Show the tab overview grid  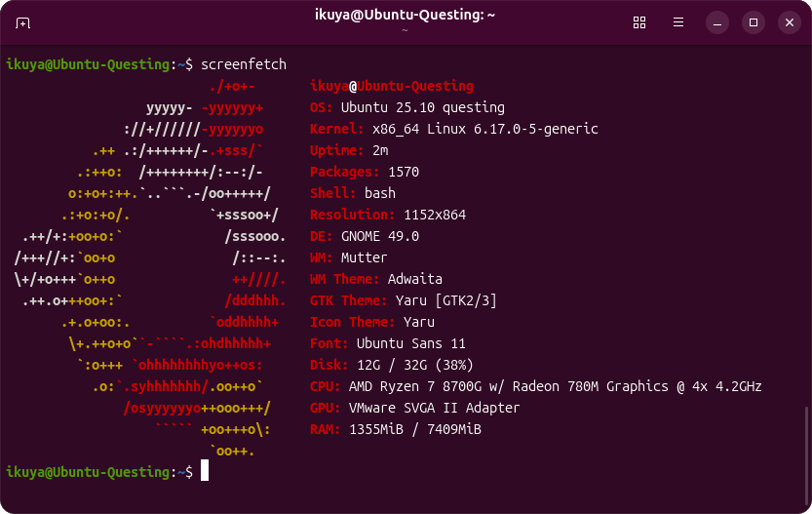(x=639, y=22)
